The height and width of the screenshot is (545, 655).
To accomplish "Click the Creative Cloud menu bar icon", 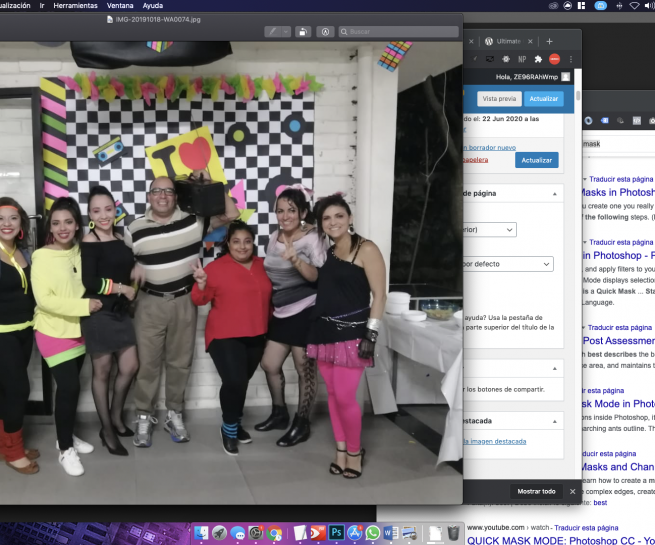I will click(x=553, y=5).
